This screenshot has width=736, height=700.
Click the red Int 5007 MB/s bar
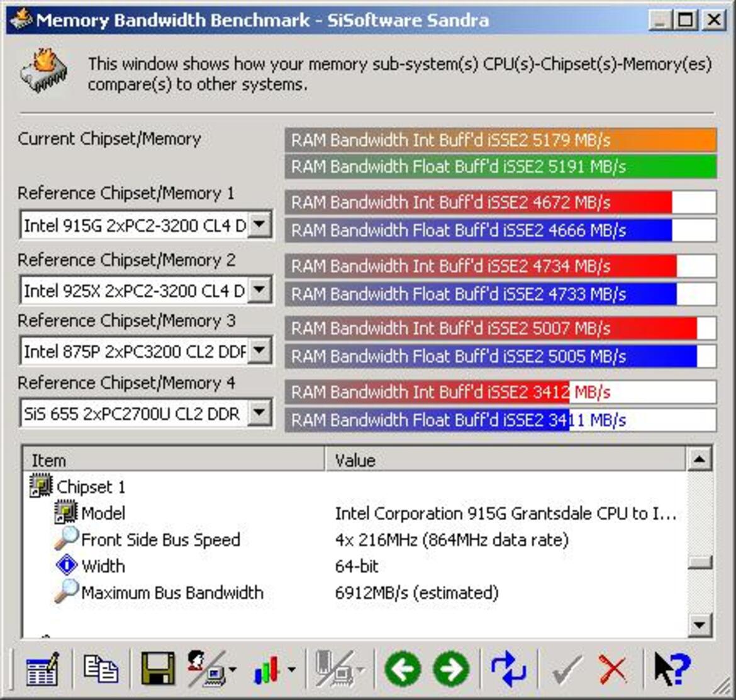click(500, 328)
